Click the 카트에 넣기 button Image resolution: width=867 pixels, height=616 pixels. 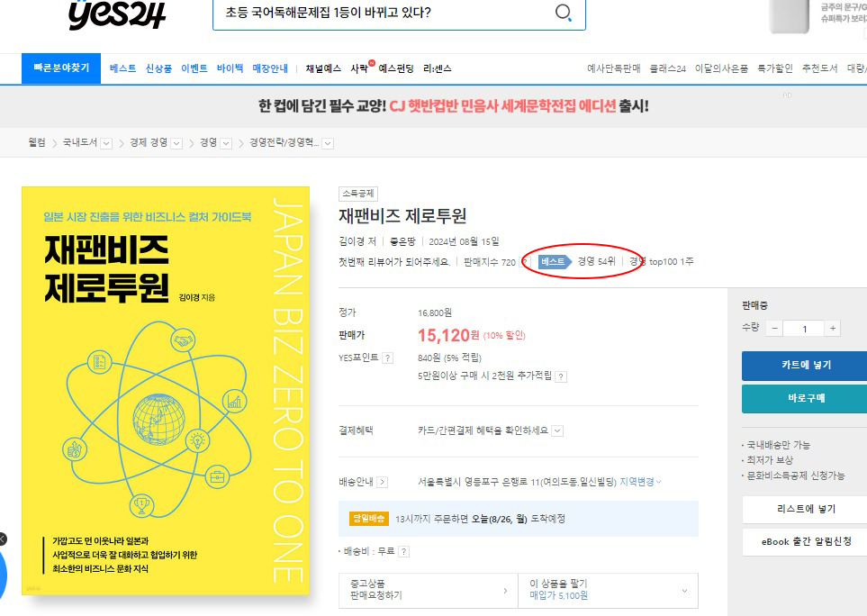click(805, 365)
